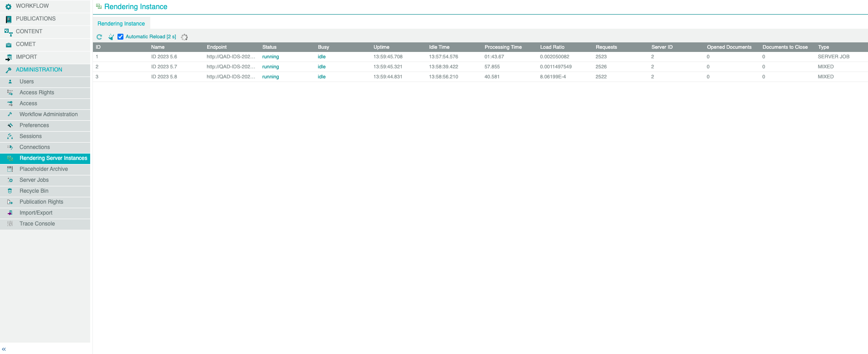
Task: Select the row for ID 2023 5.7
Action: click(x=164, y=67)
